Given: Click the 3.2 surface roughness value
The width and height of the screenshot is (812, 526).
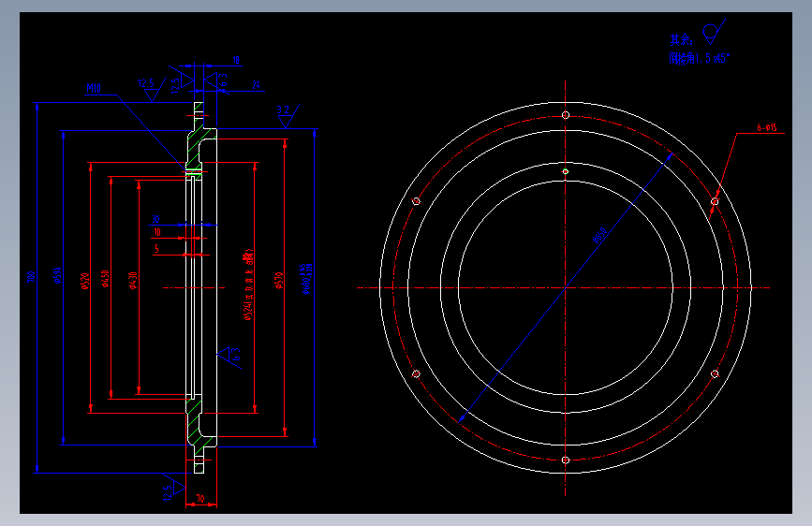Looking at the screenshot, I should tap(283, 110).
